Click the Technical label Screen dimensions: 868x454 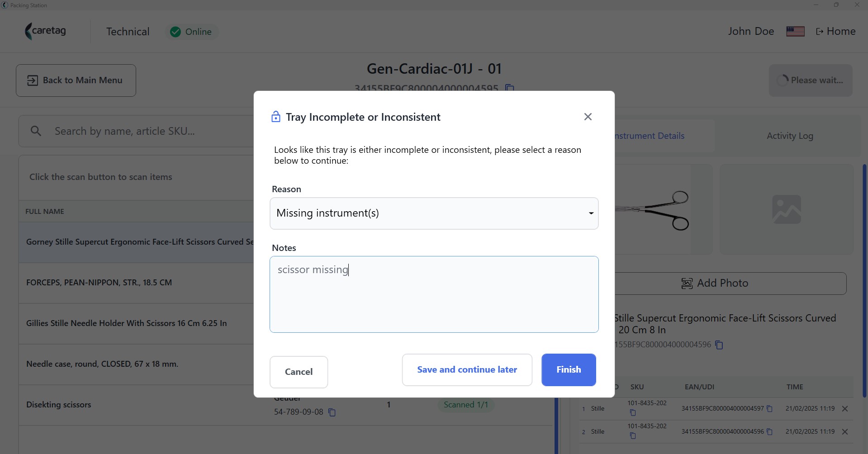coord(128,32)
